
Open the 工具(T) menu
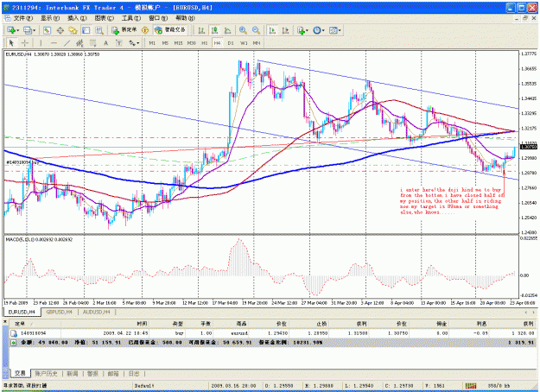coord(130,18)
